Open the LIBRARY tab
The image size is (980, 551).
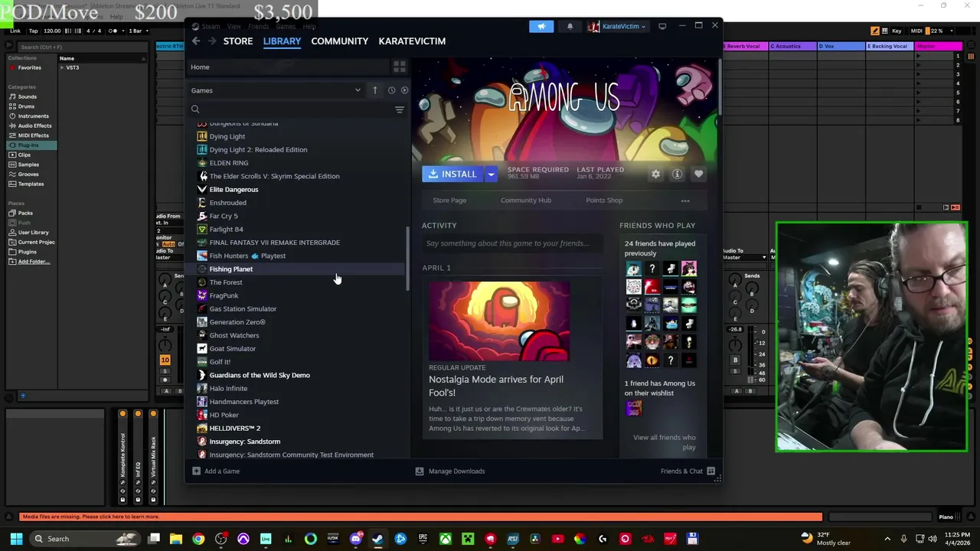click(x=282, y=41)
